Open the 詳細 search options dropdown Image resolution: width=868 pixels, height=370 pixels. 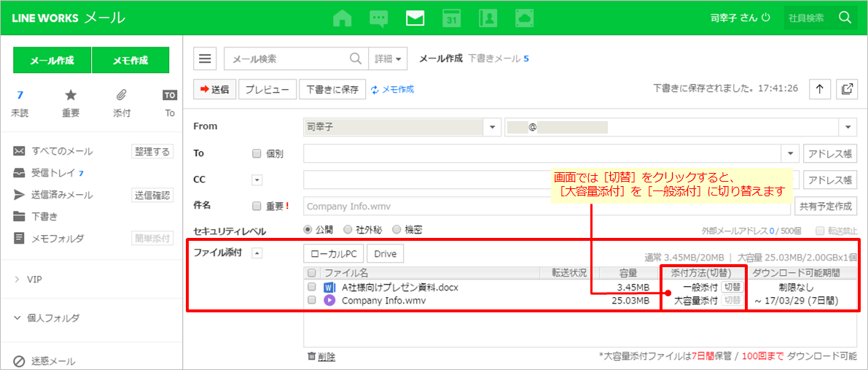387,59
